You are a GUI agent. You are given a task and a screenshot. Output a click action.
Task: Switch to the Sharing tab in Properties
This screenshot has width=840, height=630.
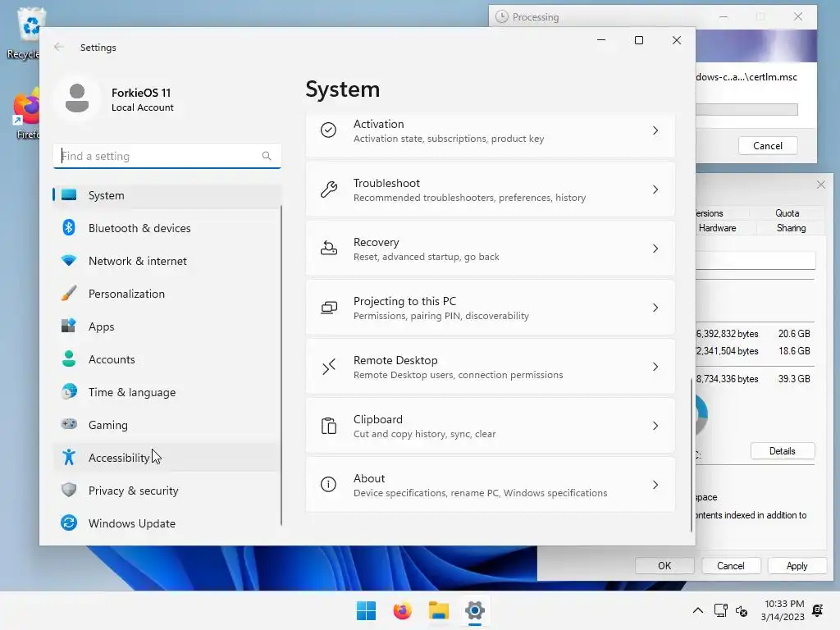[x=791, y=228]
